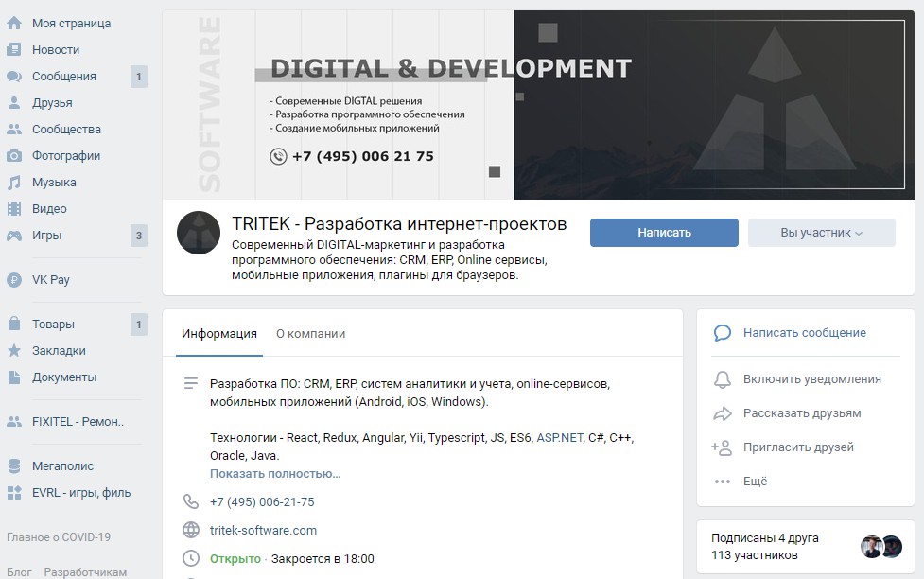Click the subscribed friends avatars
The image size is (924, 579).
(x=881, y=547)
